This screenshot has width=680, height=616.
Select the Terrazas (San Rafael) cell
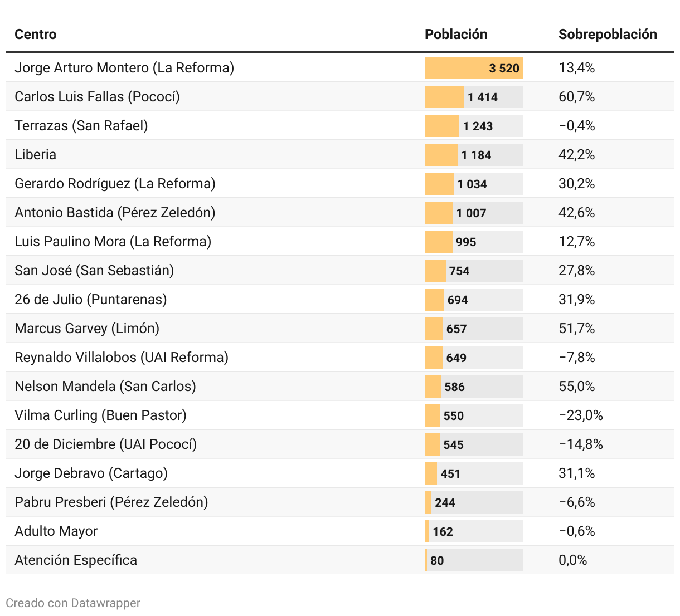point(81,126)
